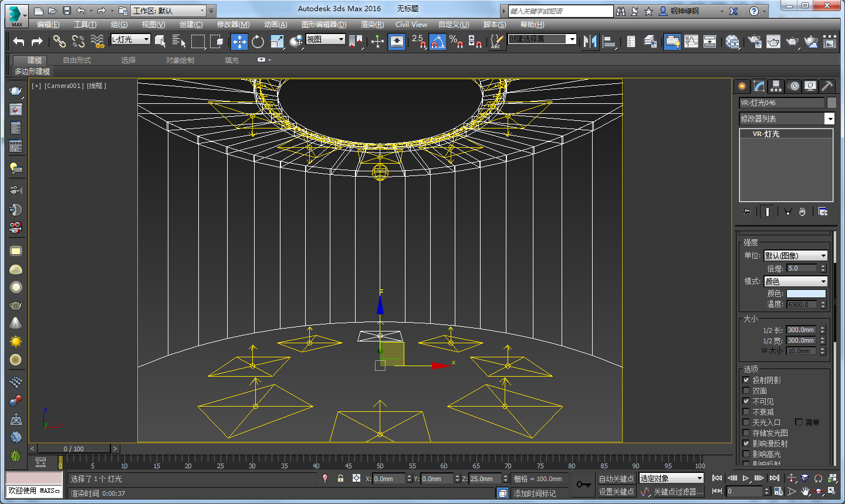Click the 0 / 100 time slider
845x504 pixels.
[x=74, y=449]
